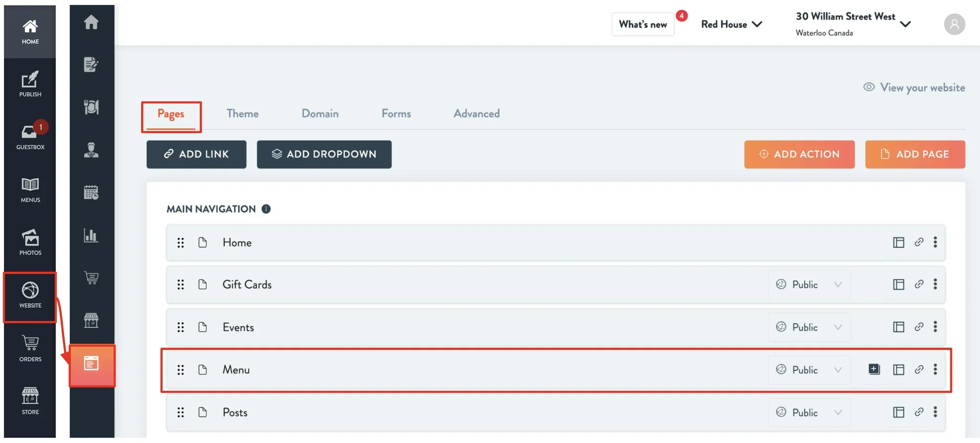Click the bar chart analytics icon
Screen dimensions: 980x443
click(x=91, y=235)
